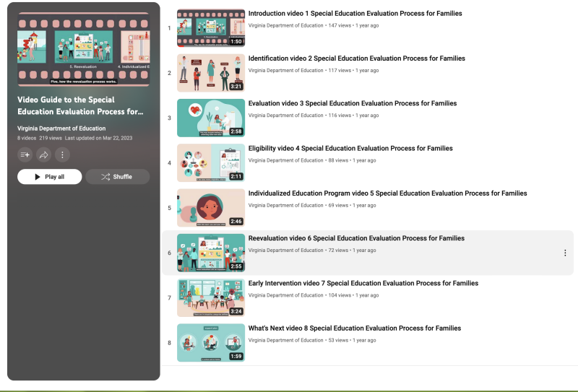Open Introduction video 1 thumbnail

pyautogui.click(x=211, y=28)
